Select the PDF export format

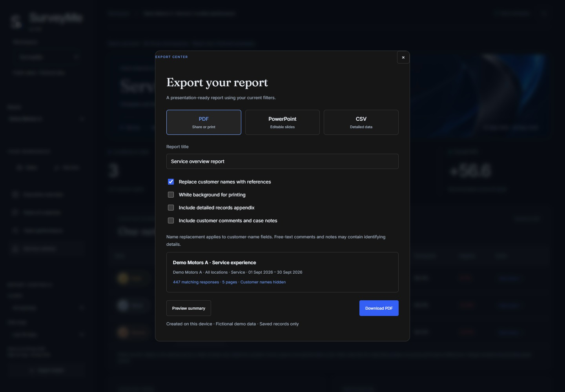click(x=204, y=122)
